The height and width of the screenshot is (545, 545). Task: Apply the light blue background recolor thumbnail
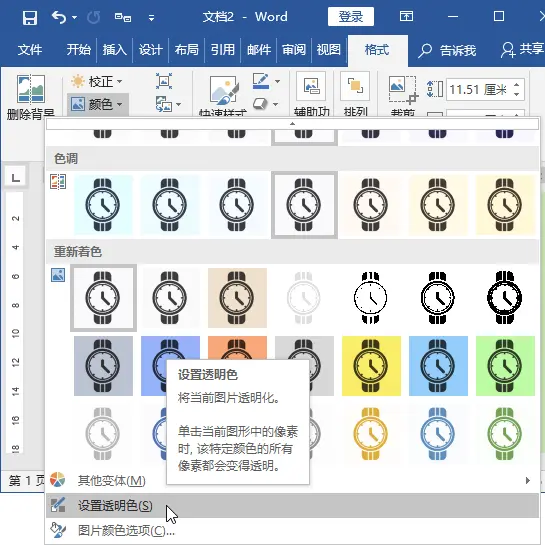(x=438, y=366)
